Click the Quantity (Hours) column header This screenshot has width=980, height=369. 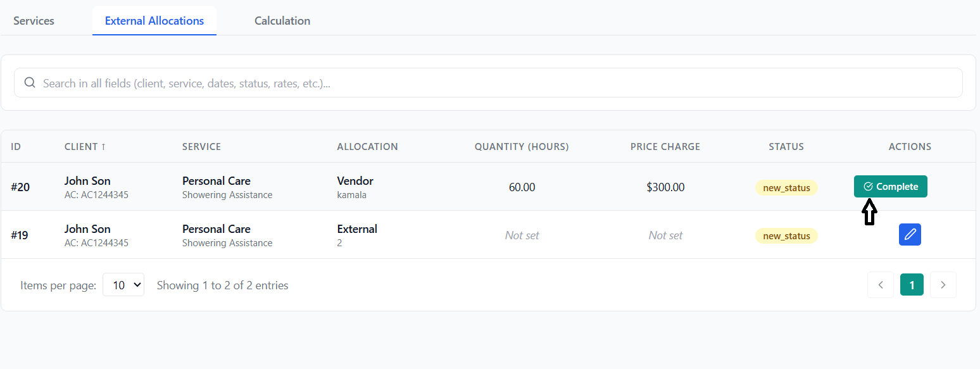(522, 147)
